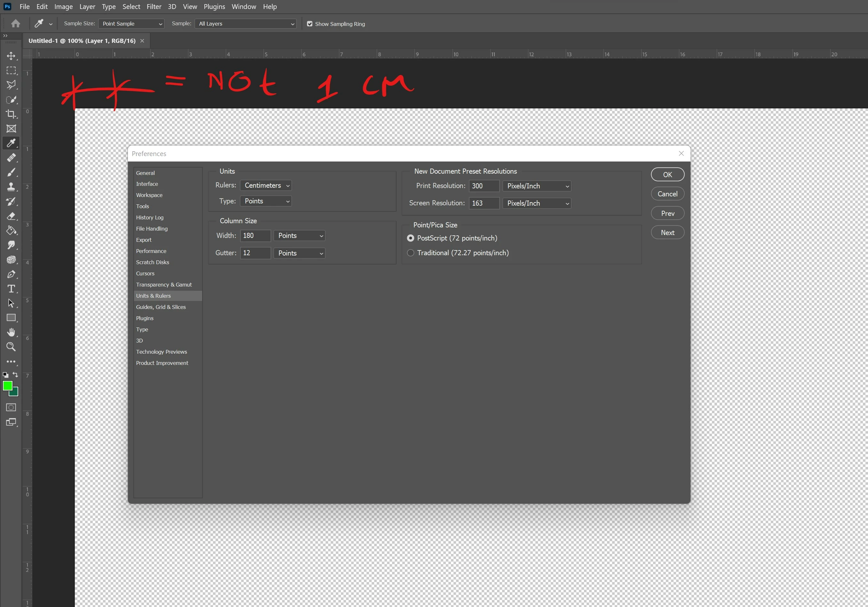Select the Move tool
Screen dimensions: 868x607
[11, 56]
